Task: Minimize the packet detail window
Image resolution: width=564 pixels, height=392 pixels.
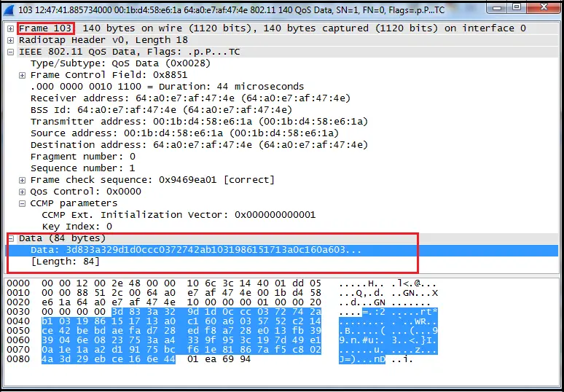Action: coord(498,7)
